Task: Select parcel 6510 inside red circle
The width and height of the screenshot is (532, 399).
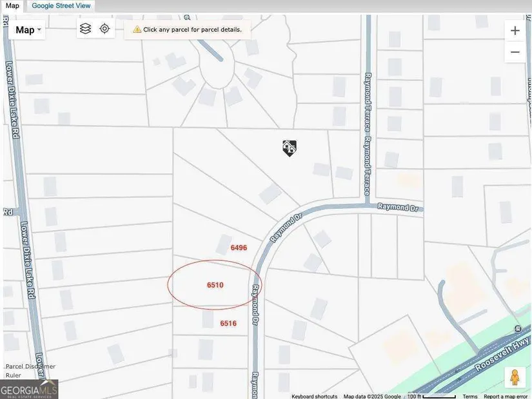Action: 215,284
